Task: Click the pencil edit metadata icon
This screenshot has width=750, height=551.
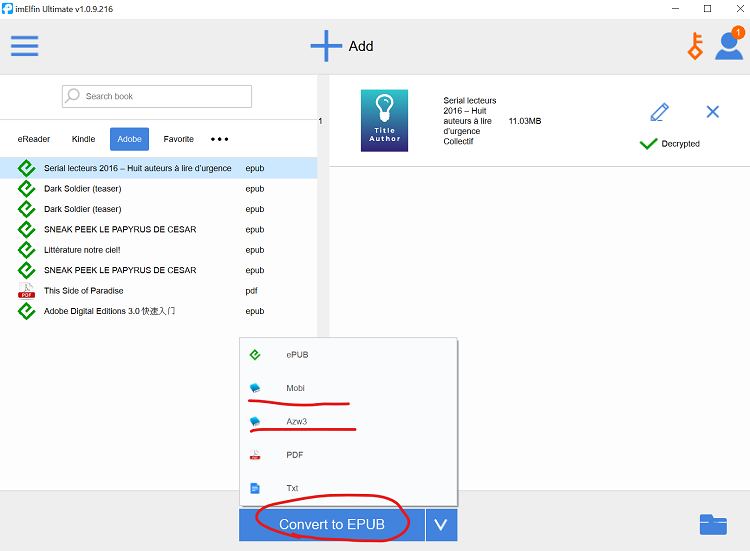Action: click(x=660, y=112)
